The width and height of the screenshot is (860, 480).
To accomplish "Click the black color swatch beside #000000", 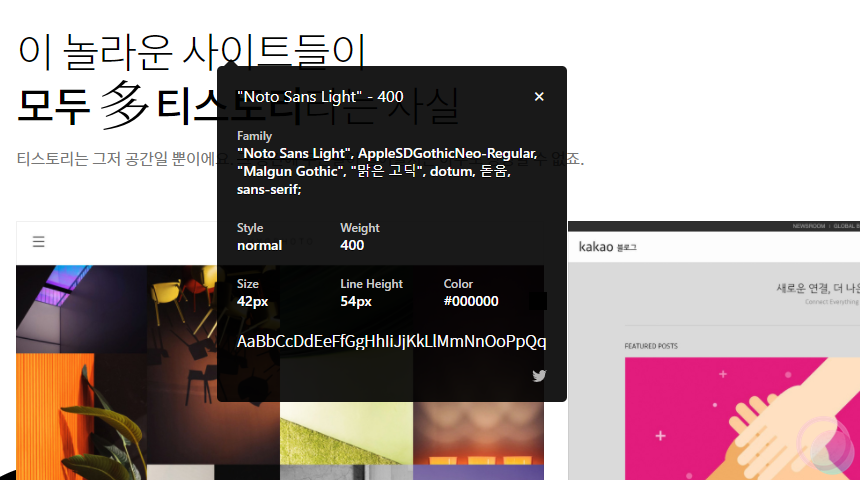I will pyautogui.click(x=538, y=301).
